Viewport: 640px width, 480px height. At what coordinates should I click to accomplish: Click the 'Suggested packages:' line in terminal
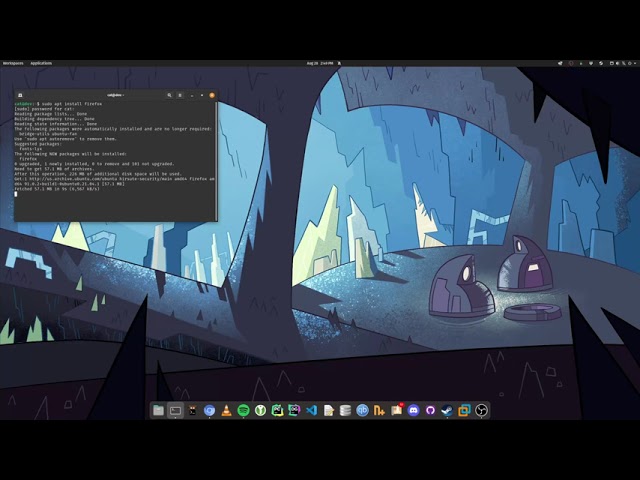coord(38,144)
